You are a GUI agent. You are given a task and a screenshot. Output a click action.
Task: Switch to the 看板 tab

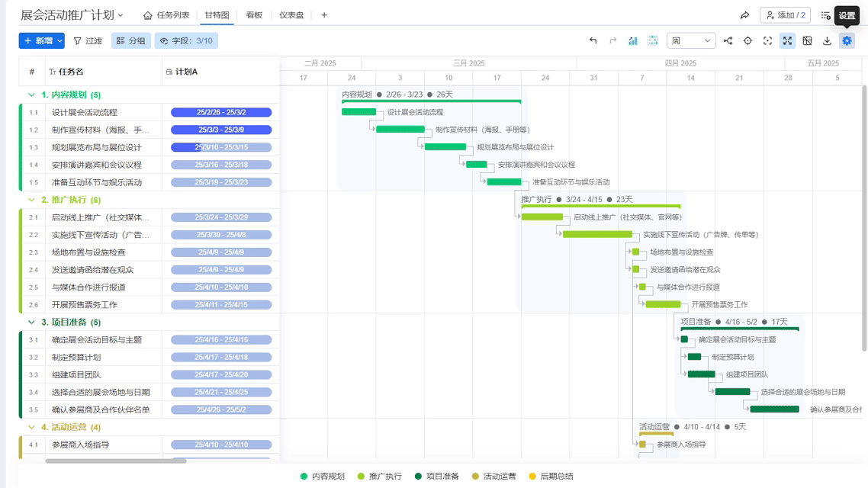(254, 15)
